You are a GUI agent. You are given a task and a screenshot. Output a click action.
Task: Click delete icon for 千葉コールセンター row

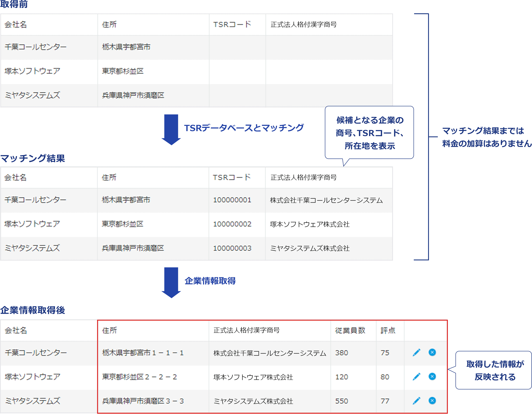pyautogui.click(x=432, y=352)
